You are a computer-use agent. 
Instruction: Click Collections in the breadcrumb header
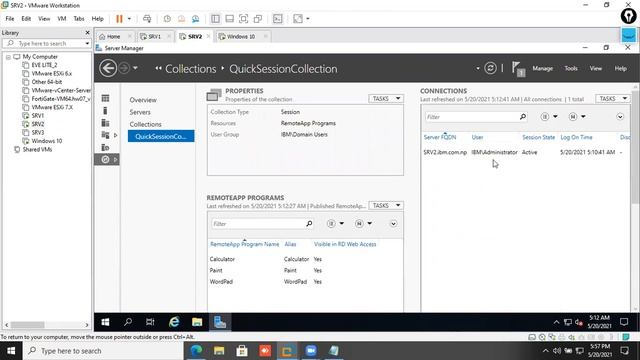(x=190, y=69)
